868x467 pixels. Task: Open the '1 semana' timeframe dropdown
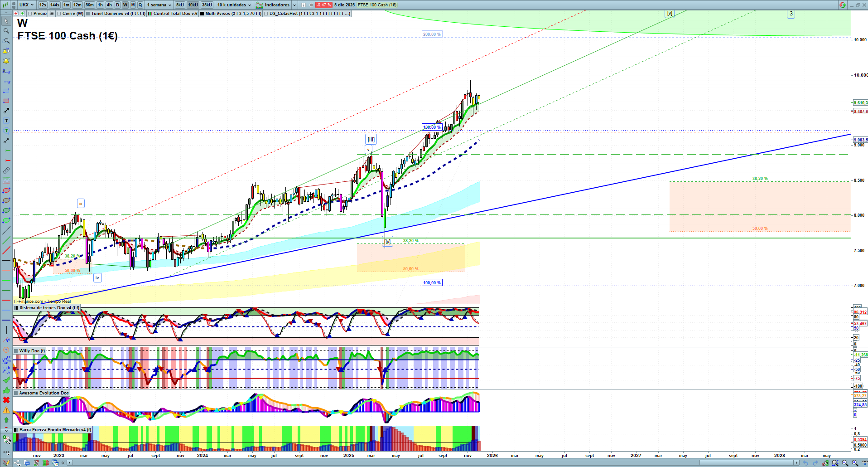[159, 5]
